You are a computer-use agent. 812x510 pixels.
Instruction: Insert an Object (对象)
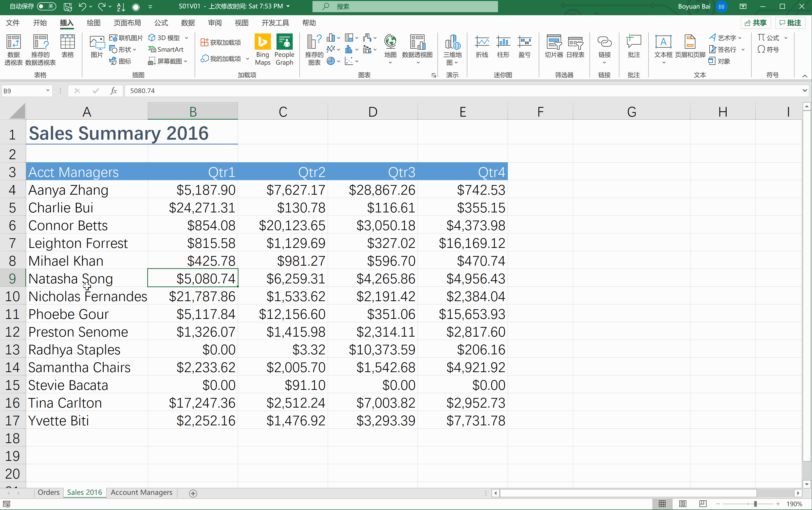719,61
